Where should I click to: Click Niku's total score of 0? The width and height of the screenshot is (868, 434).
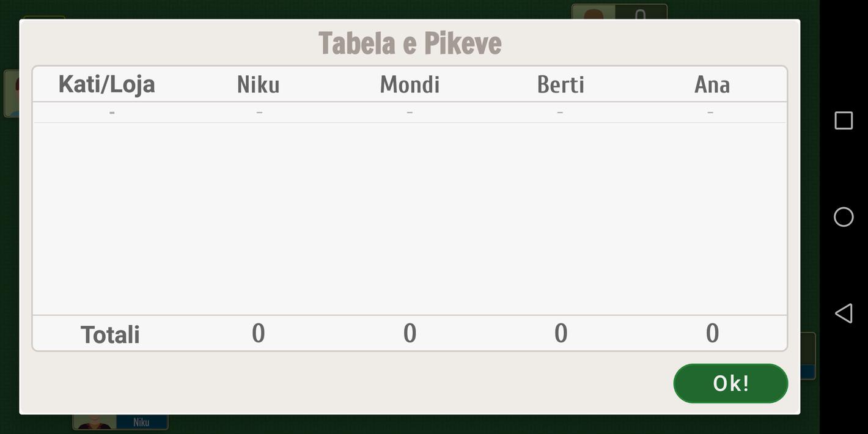click(258, 333)
